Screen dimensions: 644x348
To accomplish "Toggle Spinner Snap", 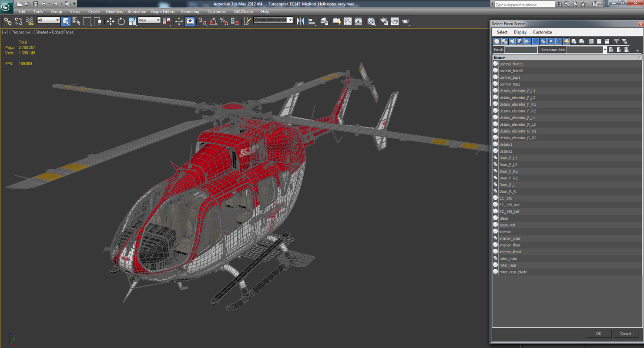I will coord(235,21).
